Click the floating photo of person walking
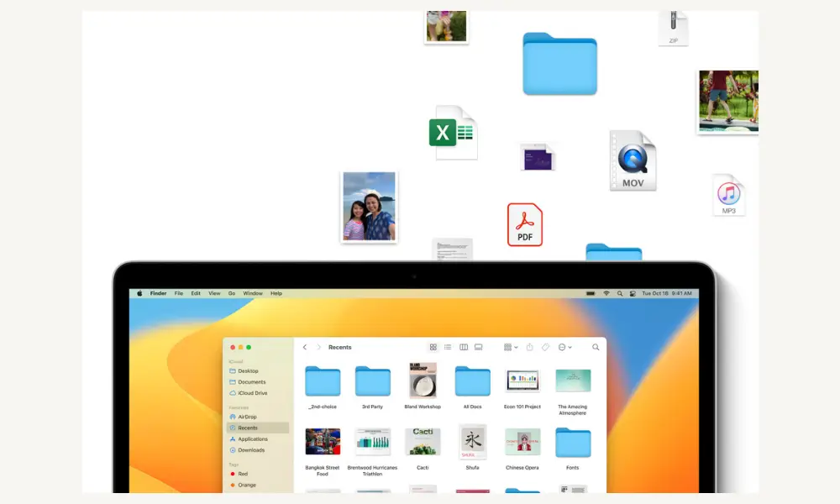The height and width of the screenshot is (504, 840). tap(728, 102)
